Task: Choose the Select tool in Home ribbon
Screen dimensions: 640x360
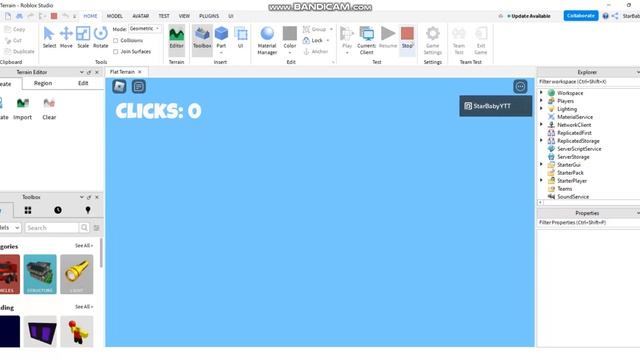Action: [x=49, y=38]
